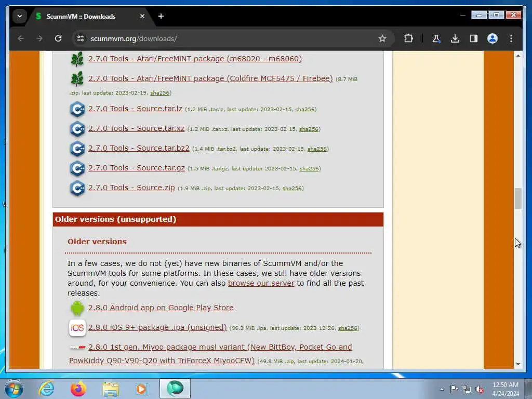Toggle the Chrome side panel
Image resolution: width=532 pixels, height=399 pixels.
474,38
